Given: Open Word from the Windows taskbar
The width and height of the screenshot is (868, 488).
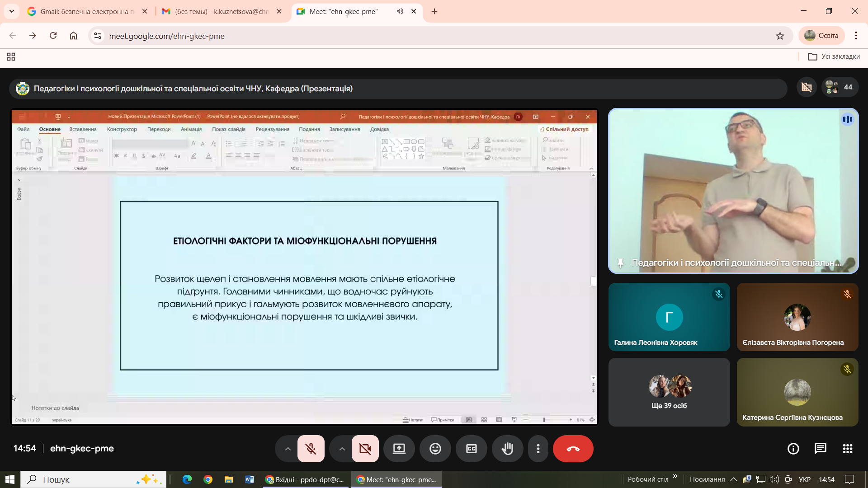Looking at the screenshot, I should click(249, 479).
